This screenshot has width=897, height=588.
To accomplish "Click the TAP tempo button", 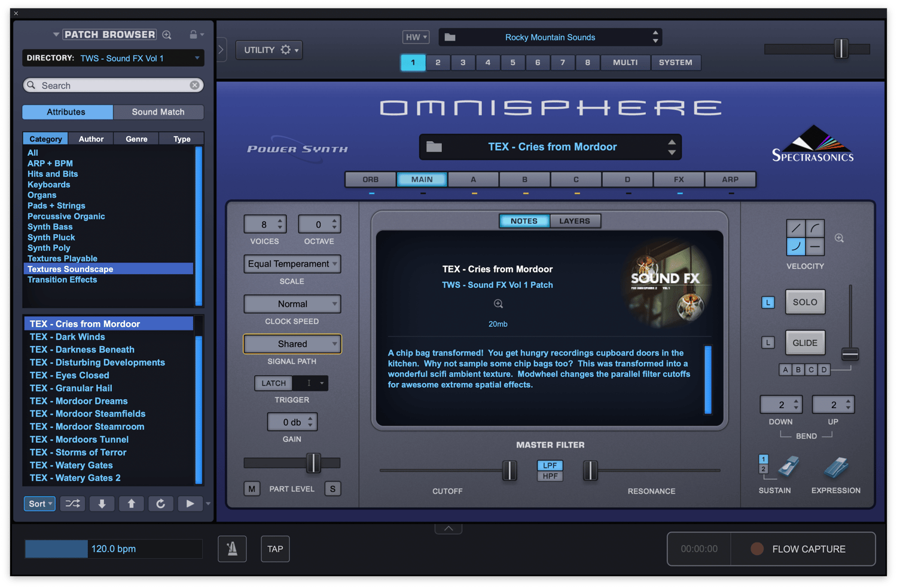I will 275,549.
